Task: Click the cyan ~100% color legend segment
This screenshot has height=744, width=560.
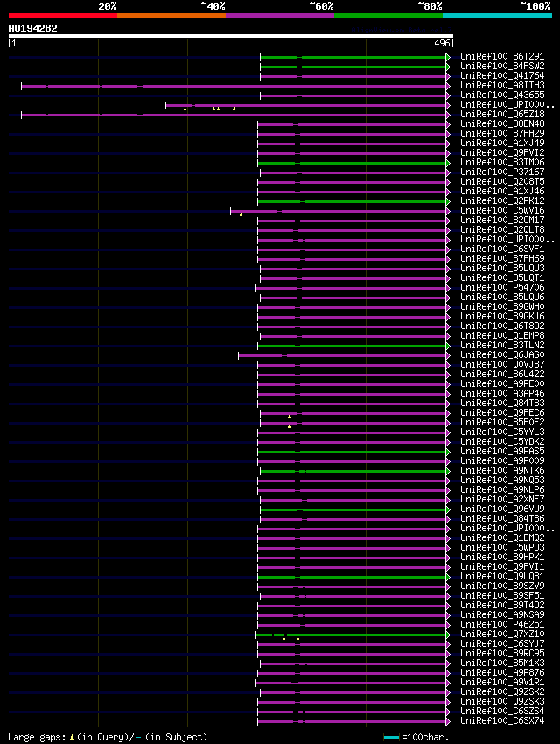Action: [x=497, y=16]
